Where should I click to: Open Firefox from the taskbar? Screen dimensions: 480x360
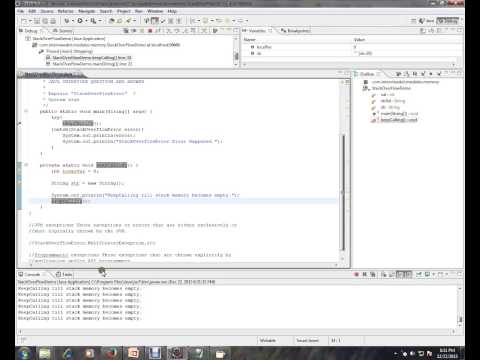click(x=111, y=353)
